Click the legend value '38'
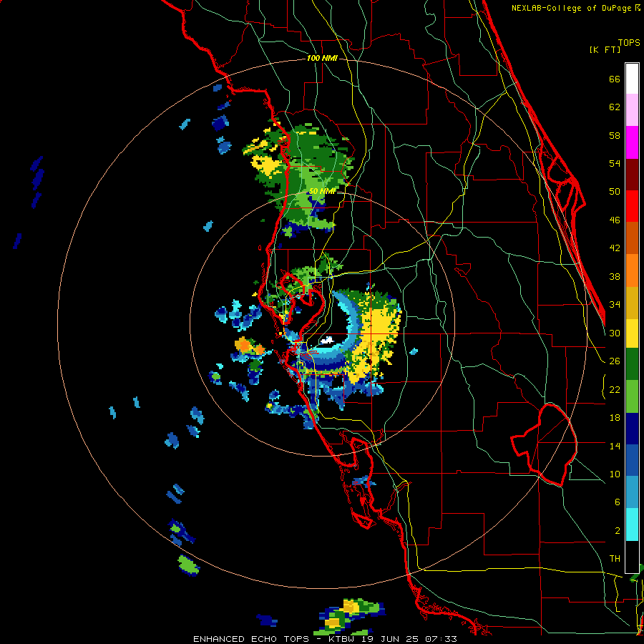 (x=615, y=276)
